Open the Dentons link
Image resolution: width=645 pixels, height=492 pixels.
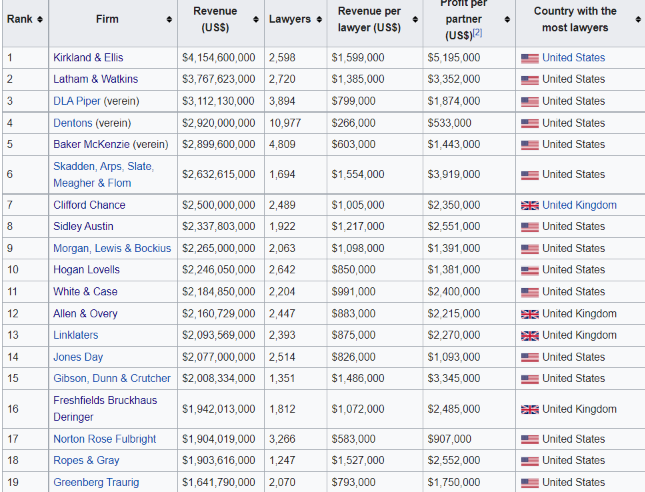coord(73,123)
